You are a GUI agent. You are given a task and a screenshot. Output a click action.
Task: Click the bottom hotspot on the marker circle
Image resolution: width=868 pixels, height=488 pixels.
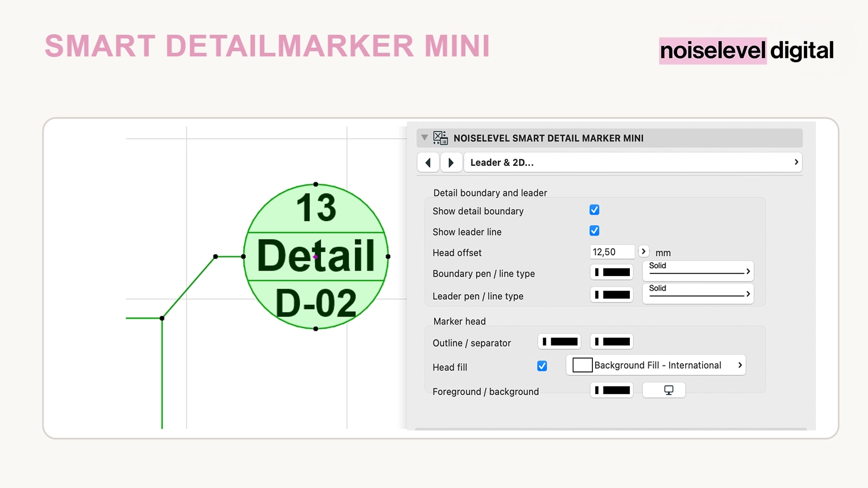[316, 329]
